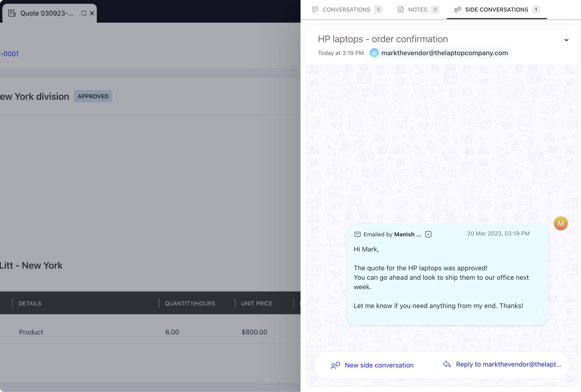Viewport: 581px width, 392px height.
Task: Click the new side conversation icon
Action: 335,365
